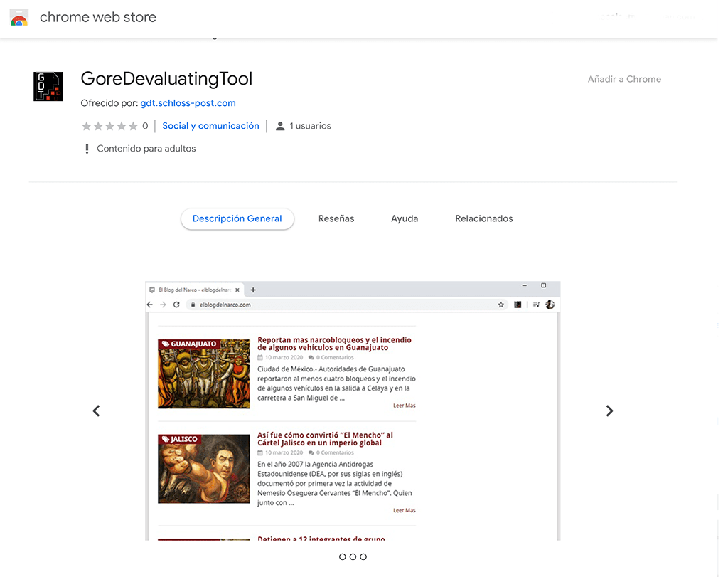Minimize the embedded browser window

tap(524, 286)
